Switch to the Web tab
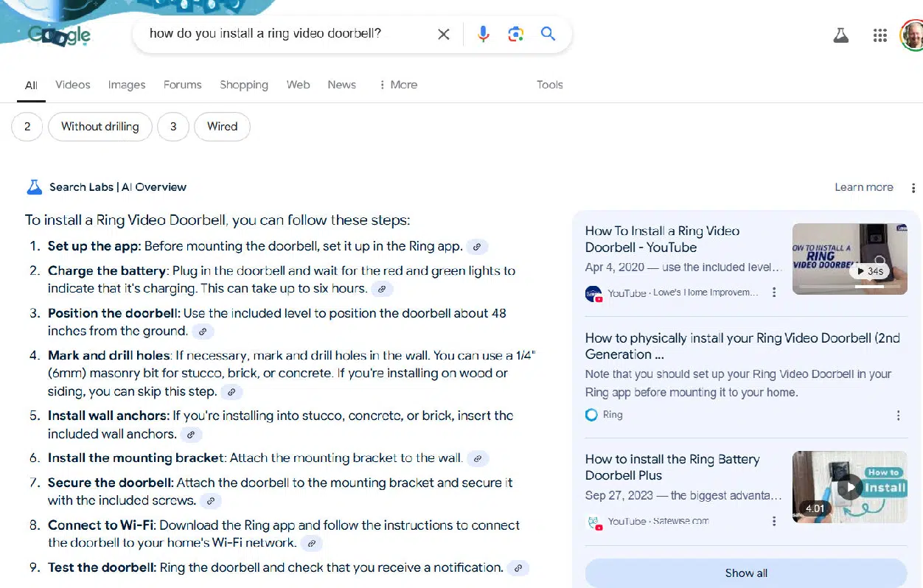 298,85
